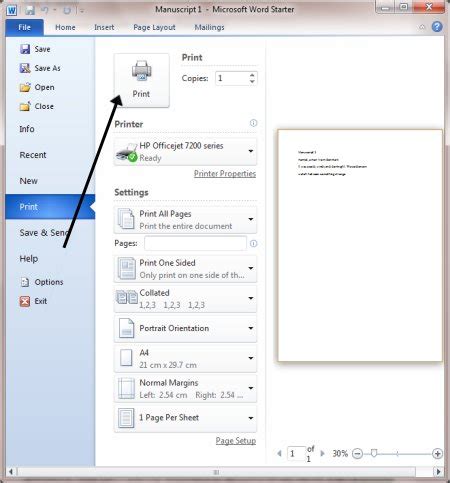Switch to the Mailings tab
Screen dimensions: 450x483
[x=209, y=27]
